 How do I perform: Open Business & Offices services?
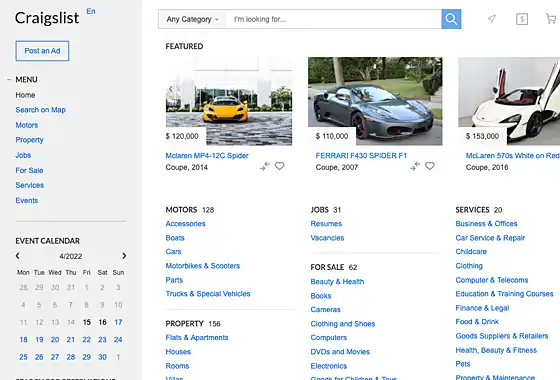point(486,224)
